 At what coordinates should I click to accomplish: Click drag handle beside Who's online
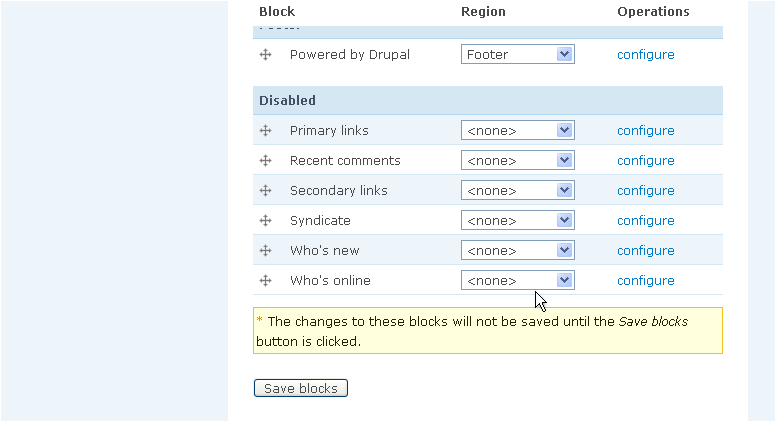[x=266, y=281]
